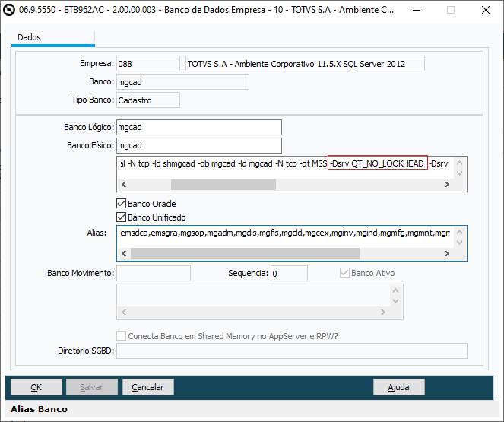Screen dimensions: 504x422
Task: Click inside the connection parameters text box
Action: point(285,168)
